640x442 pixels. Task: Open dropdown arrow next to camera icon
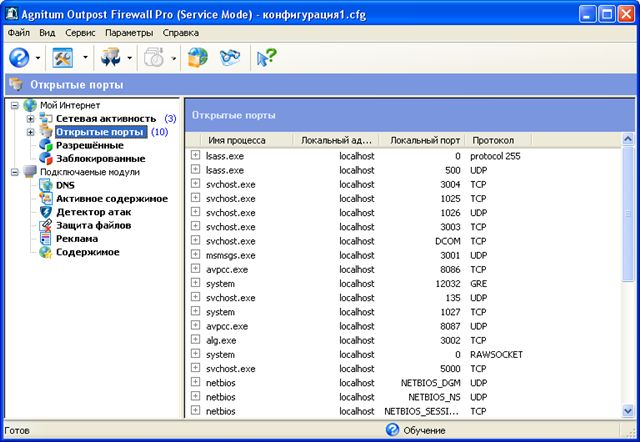click(173, 58)
